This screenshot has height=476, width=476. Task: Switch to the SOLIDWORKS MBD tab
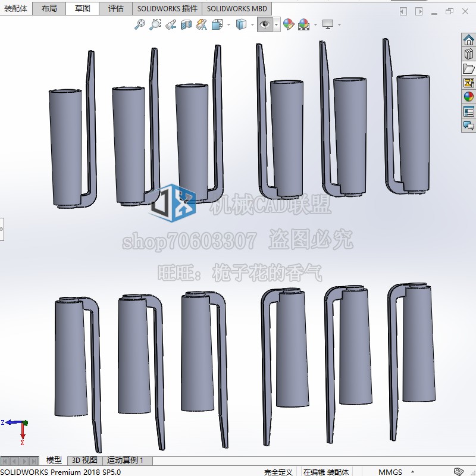coord(237,8)
